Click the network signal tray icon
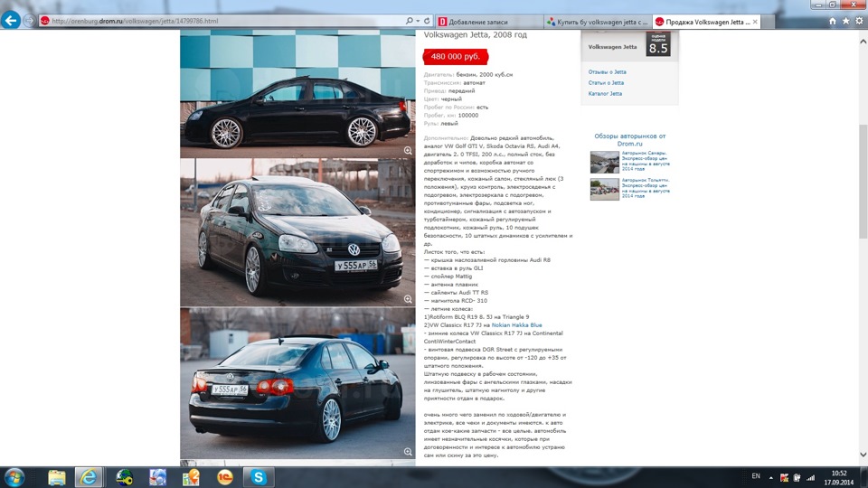Image resolution: width=868 pixels, height=488 pixels. (x=810, y=477)
